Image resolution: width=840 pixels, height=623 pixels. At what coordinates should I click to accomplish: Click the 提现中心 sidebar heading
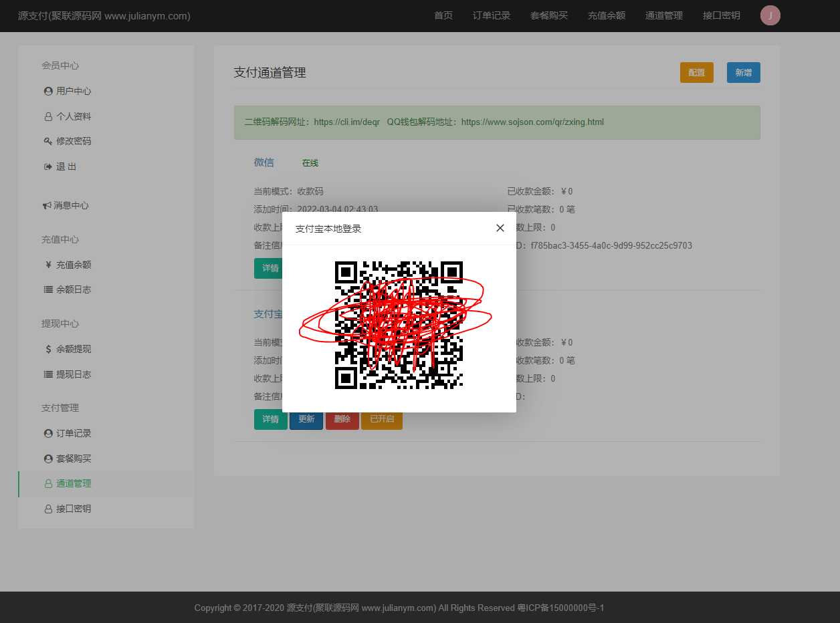[x=60, y=324]
